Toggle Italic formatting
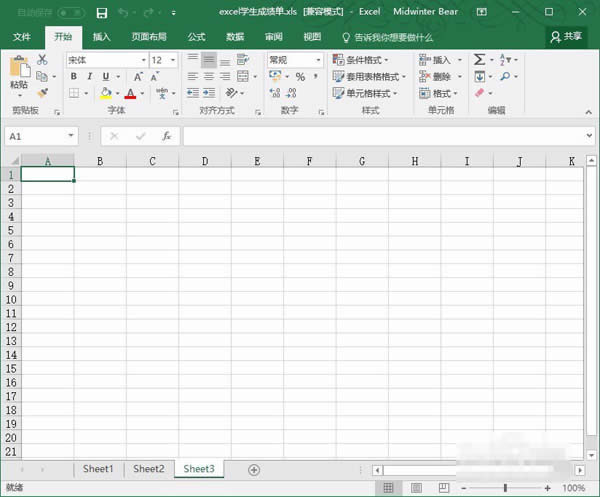 (x=88, y=77)
